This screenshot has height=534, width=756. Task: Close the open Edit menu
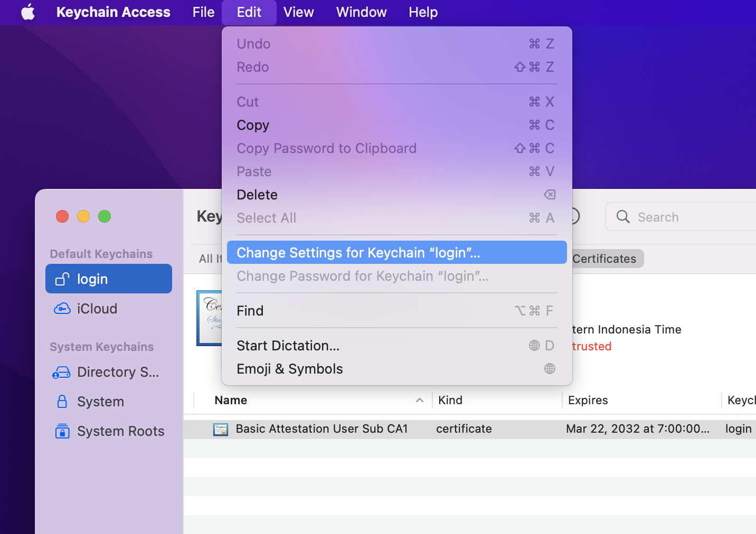tap(249, 12)
